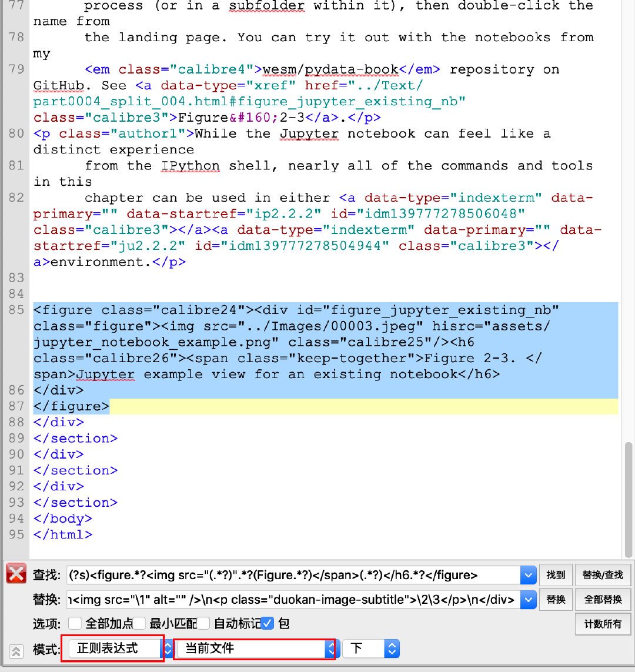The height and width of the screenshot is (672, 635).
Task: Click the "IPython" word on line 81
Action: click(190, 166)
